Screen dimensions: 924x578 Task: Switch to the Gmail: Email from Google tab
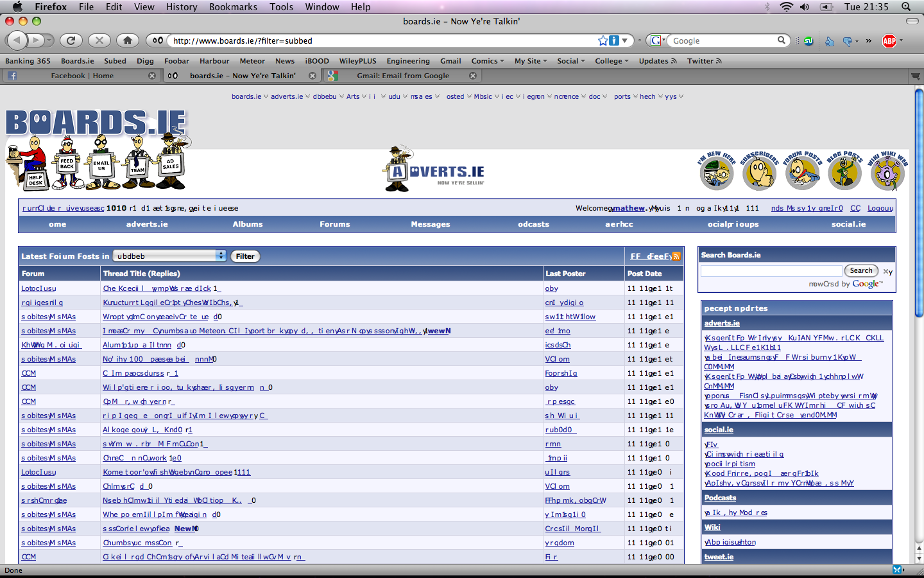click(x=402, y=76)
